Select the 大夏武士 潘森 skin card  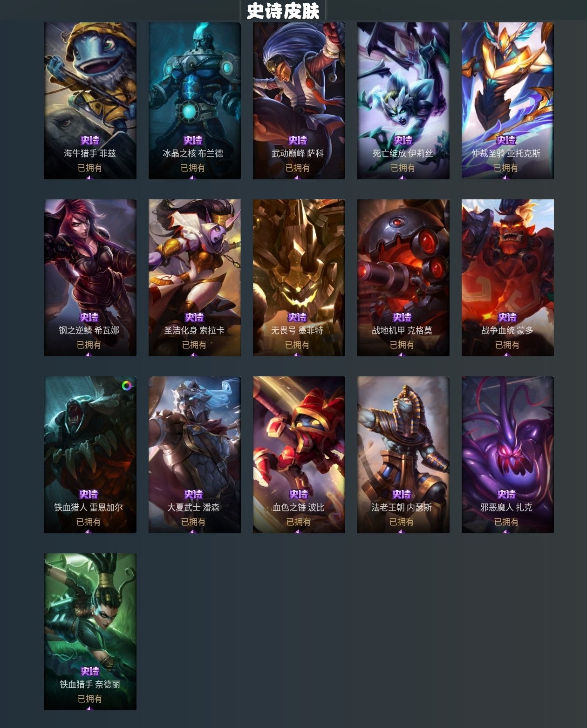point(195,455)
